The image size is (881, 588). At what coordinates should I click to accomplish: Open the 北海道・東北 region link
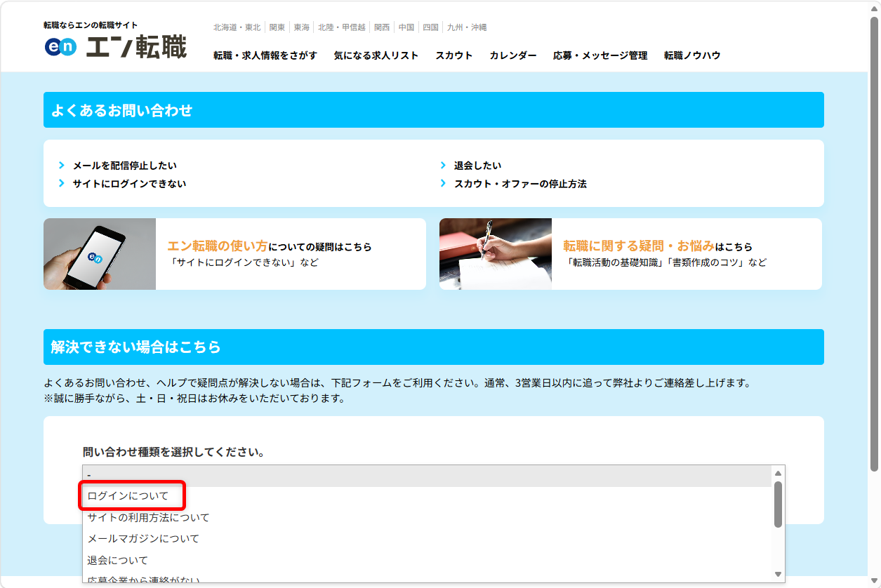click(x=237, y=27)
